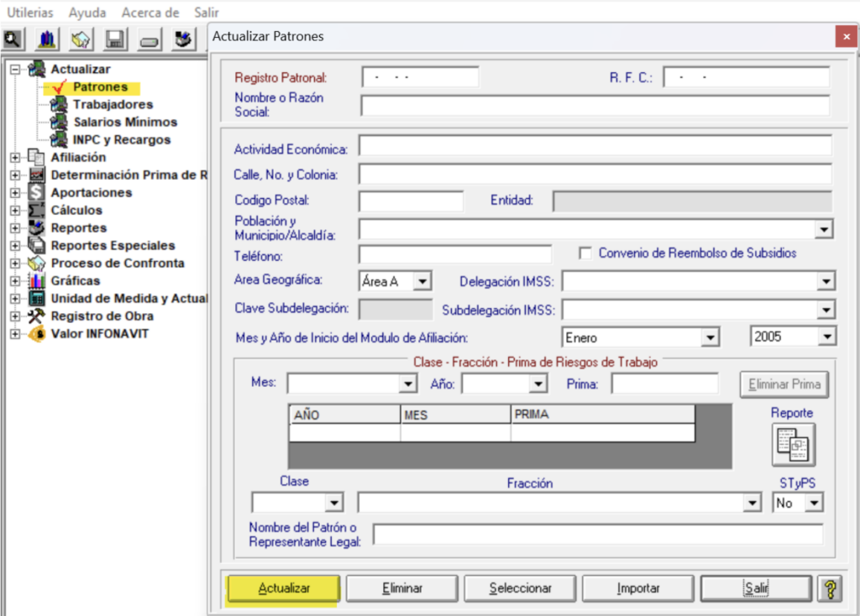This screenshot has width=860, height=616.
Task: Click the icon beside the Reportes node
Action: coord(37,227)
